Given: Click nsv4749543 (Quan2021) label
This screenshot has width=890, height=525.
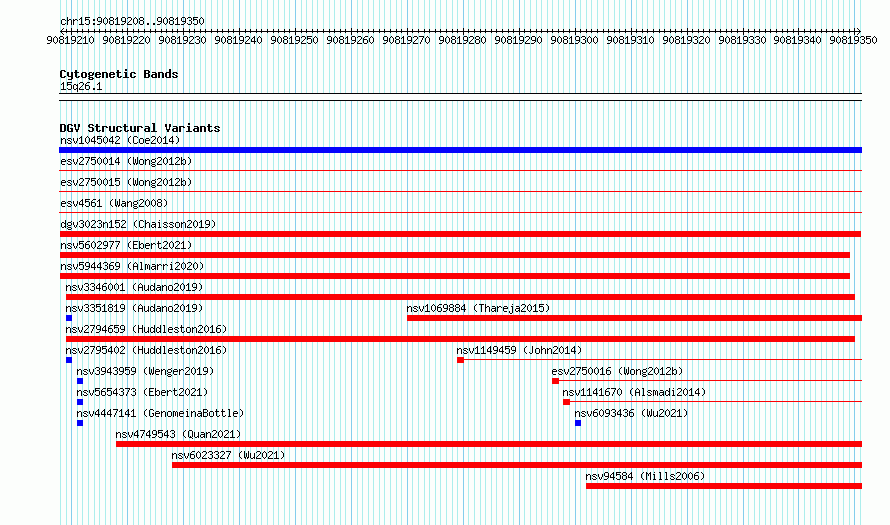Looking at the screenshot, I should click(x=178, y=434).
